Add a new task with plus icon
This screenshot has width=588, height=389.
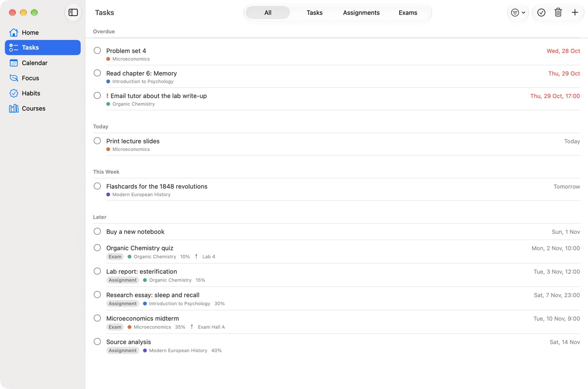point(575,13)
